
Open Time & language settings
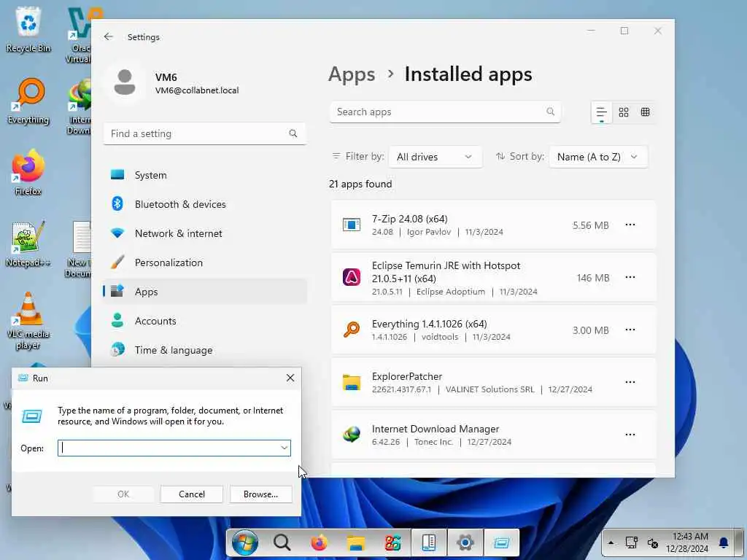[205, 350]
